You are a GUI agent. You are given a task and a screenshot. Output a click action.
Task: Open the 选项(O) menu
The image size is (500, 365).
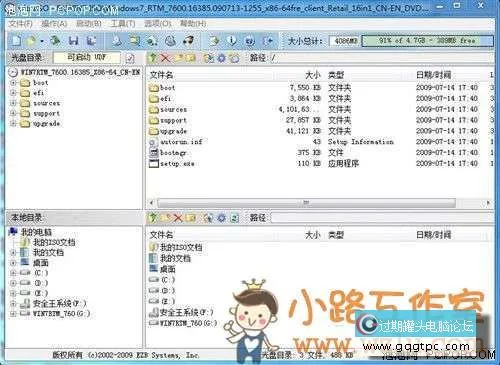click(x=157, y=23)
